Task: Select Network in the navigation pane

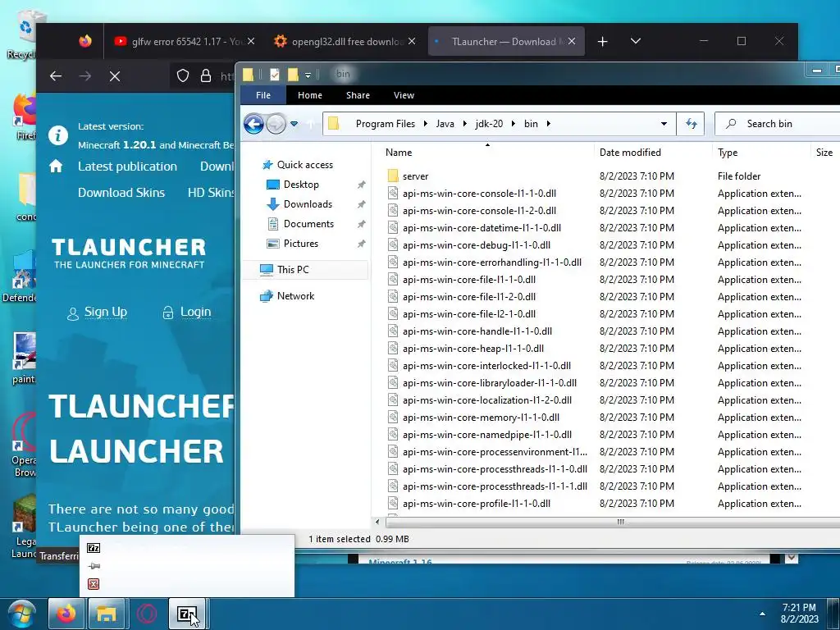Action: tap(295, 295)
